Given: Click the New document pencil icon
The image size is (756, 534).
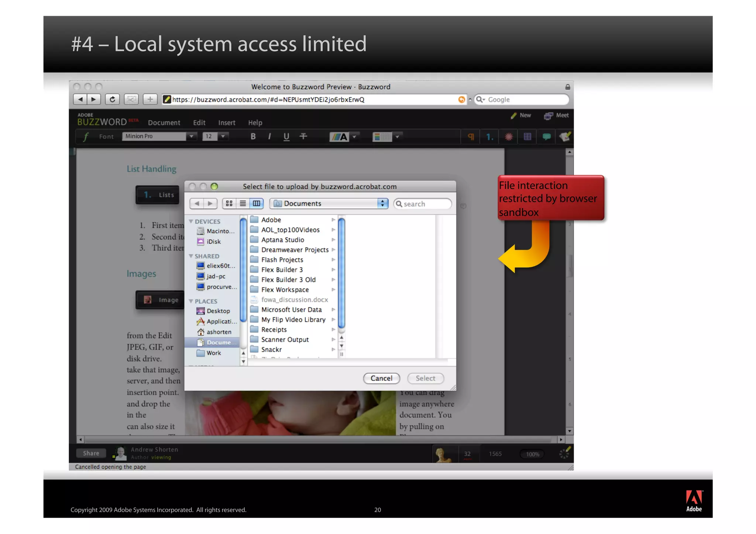Looking at the screenshot, I should pos(513,116).
